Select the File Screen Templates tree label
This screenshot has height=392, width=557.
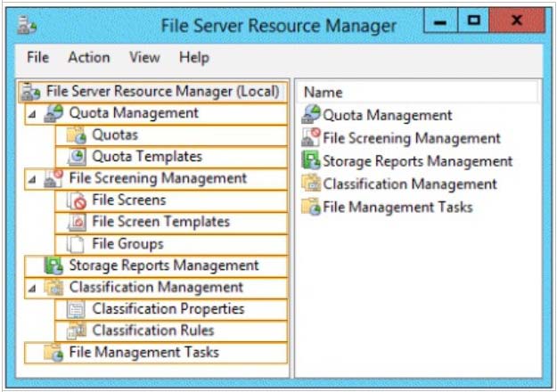161,222
